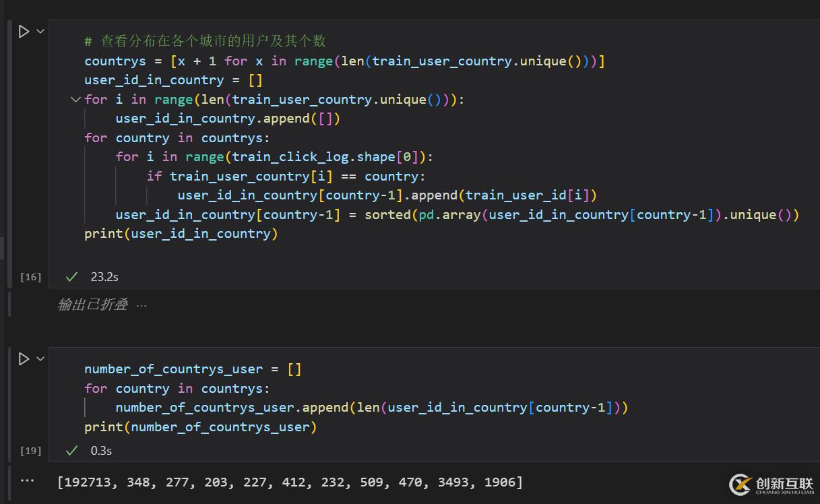Click 'countrys = [x + 1 for x' line

coord(345,61)
